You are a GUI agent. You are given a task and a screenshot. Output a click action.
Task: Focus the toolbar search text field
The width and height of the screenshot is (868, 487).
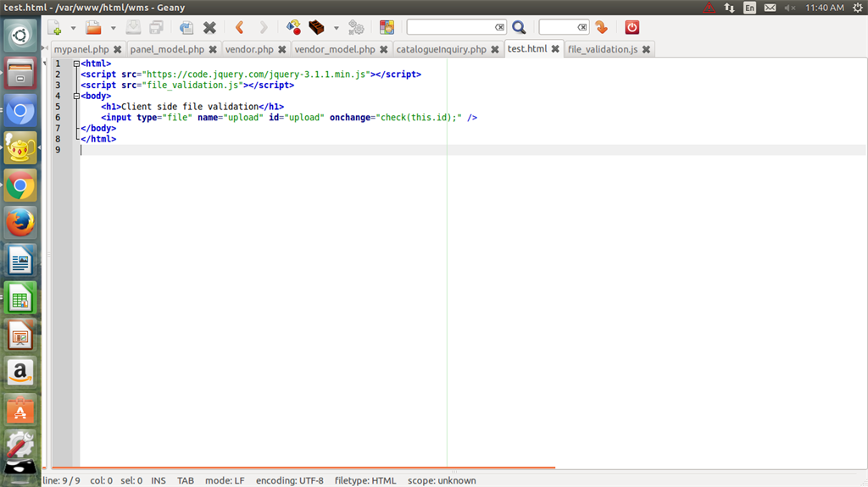pos(450,27)
